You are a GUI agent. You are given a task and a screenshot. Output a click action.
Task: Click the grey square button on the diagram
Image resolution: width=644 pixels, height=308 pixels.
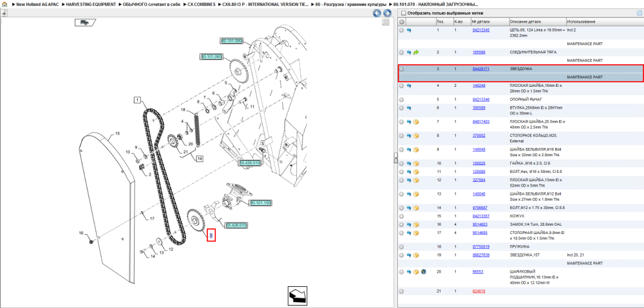pos(385,23)
